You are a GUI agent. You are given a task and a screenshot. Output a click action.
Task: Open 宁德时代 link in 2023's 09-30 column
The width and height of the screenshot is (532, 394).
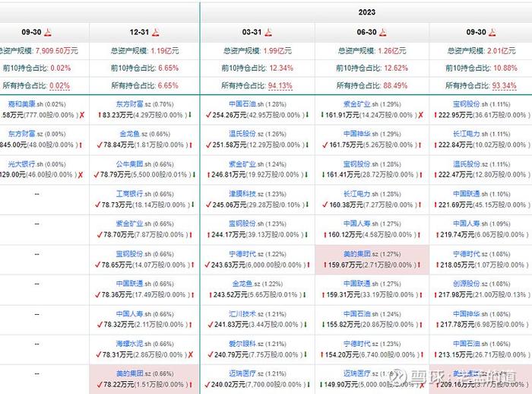(x=467, y=254)
